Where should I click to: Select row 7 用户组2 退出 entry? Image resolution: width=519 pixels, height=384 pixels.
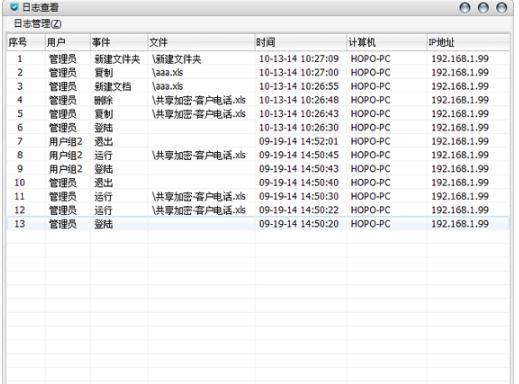[258, 141]
